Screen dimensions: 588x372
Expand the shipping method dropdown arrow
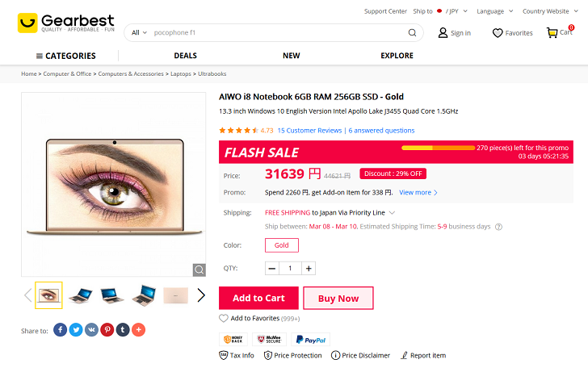point(393,213)
